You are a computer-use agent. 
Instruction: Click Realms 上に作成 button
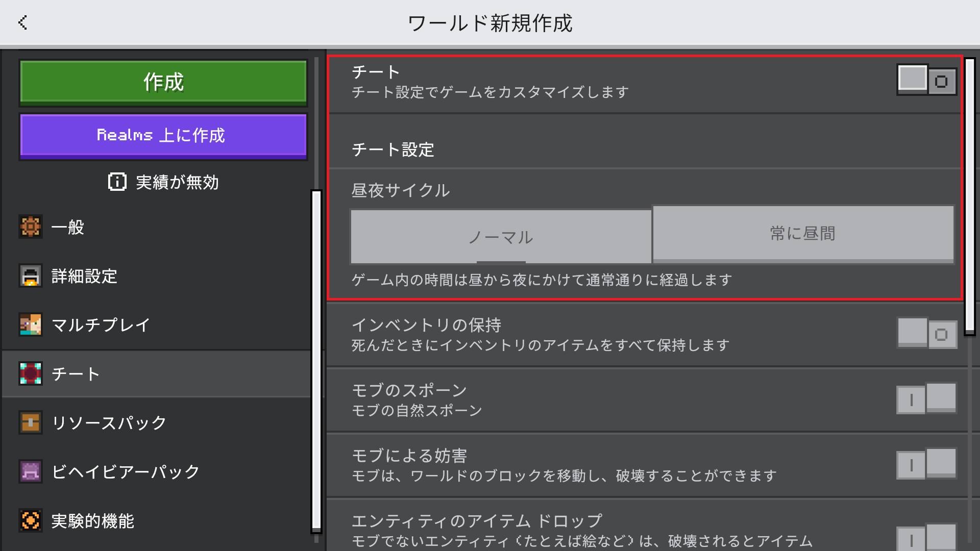(x=163, y=135)
